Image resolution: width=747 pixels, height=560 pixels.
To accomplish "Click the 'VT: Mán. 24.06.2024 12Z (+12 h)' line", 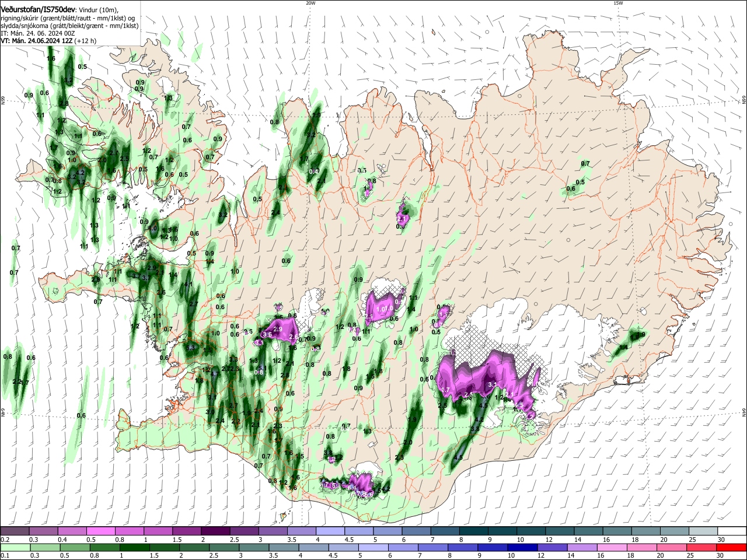I will click(48, 41).
